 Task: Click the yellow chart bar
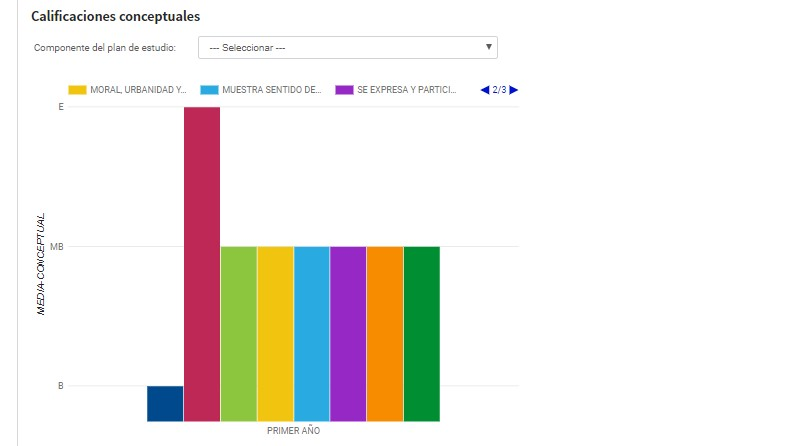[x=275, y=333]
